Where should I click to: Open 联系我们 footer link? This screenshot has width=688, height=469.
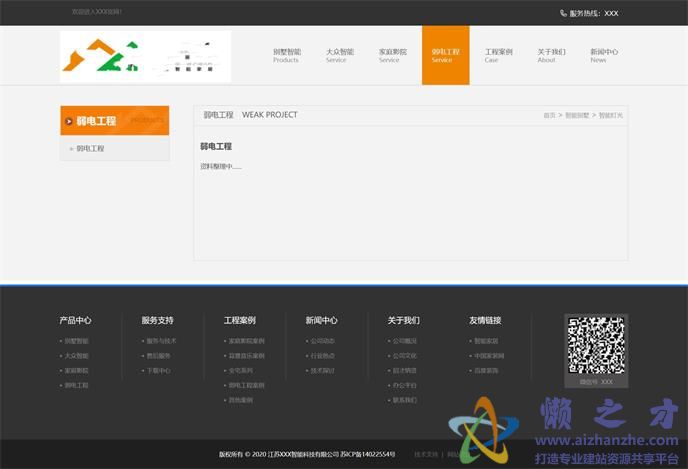tap(405, 401)
